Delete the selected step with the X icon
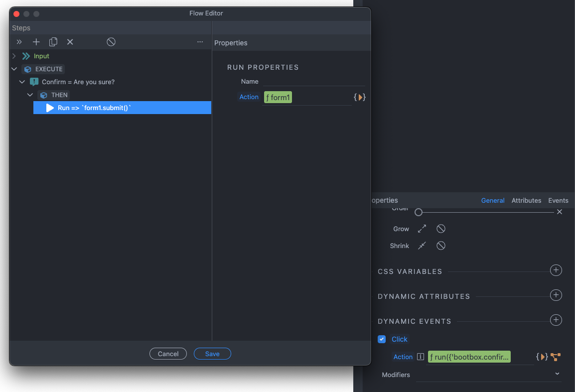575x392 pixels. point(70,42)
